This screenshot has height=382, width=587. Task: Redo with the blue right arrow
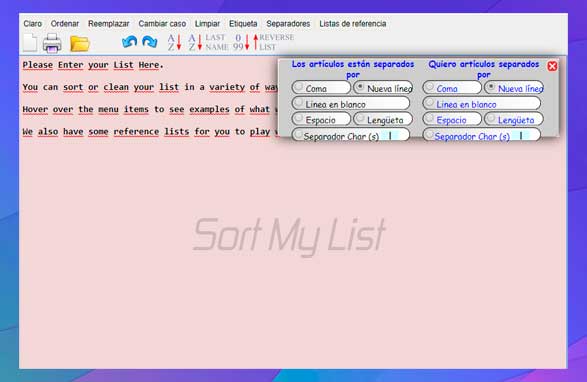(150, 42)
